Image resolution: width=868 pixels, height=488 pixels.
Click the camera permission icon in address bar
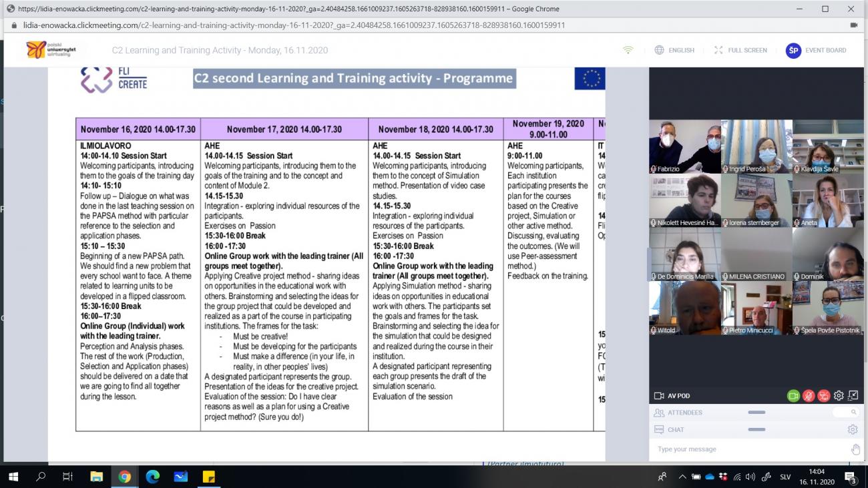(853, 25)
